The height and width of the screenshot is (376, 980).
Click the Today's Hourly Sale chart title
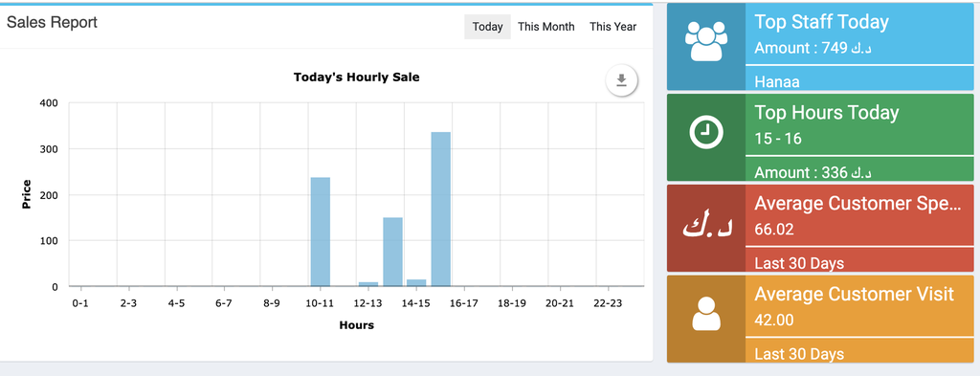coord(356,77)
